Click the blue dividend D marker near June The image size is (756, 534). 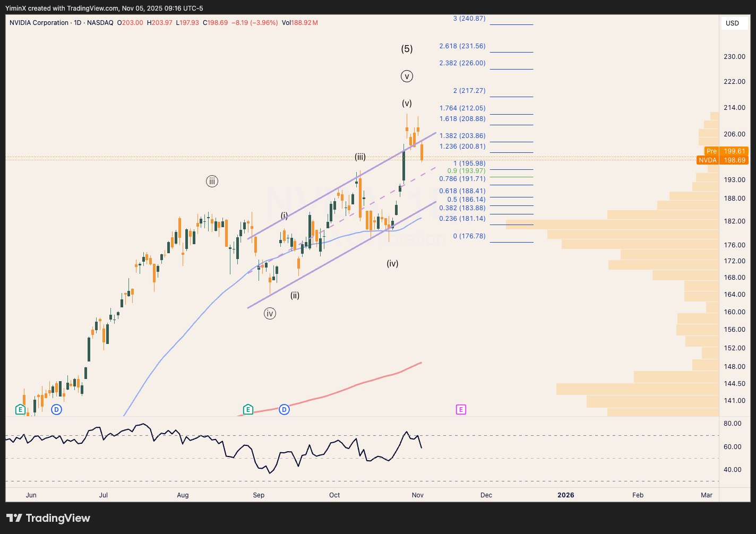pyautogui.click(x=56, y=409)
